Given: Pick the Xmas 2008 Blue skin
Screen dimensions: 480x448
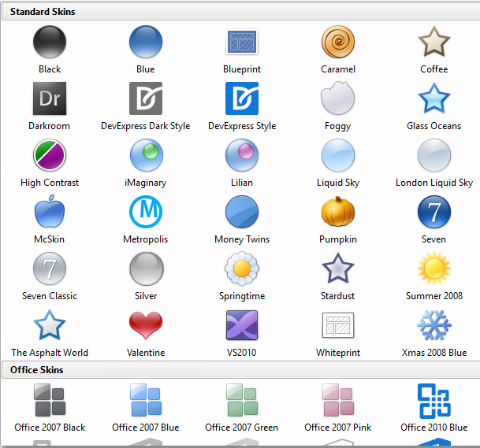Looking at the screenshot, I should (434, 325).
